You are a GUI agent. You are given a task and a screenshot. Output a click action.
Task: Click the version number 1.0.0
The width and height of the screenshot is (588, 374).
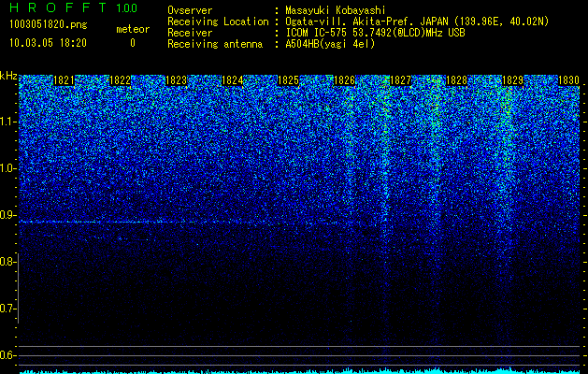(127, 7)
